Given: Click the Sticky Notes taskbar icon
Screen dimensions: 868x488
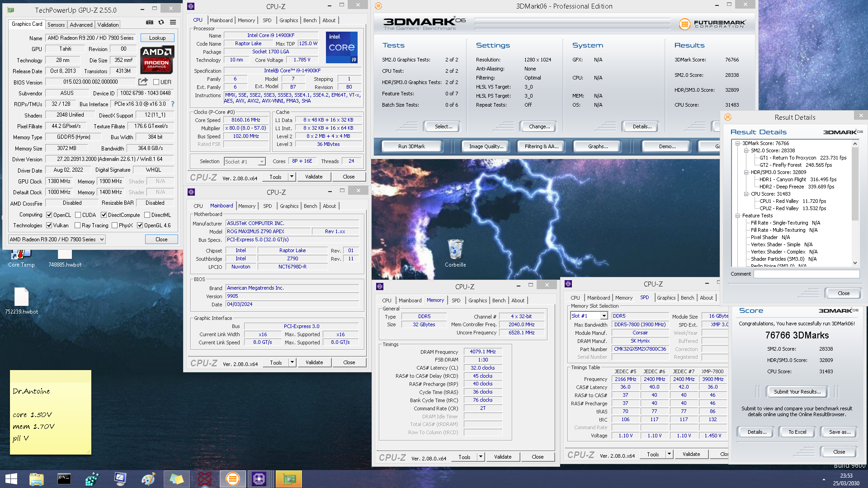Looking at the screenshot, I should point(176,479).
